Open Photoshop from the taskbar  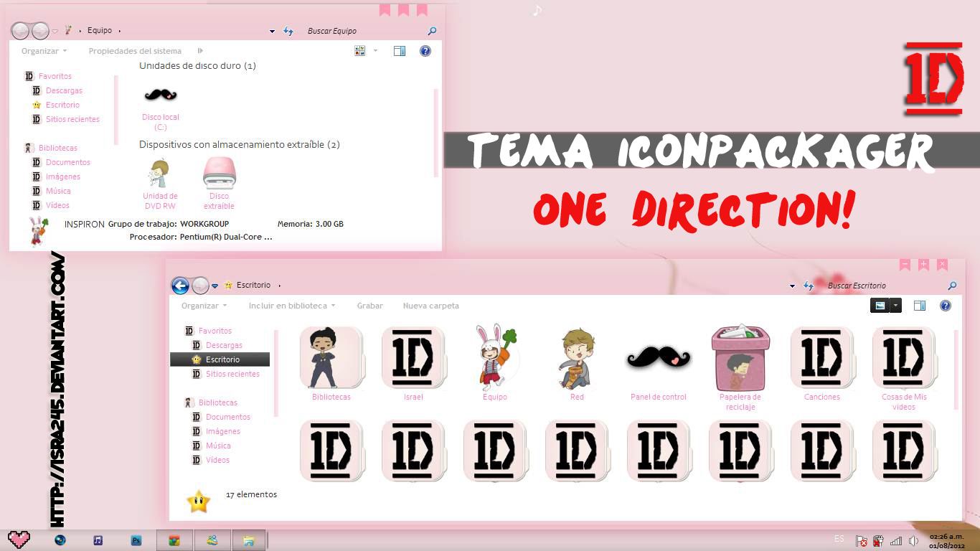(136, 540)
